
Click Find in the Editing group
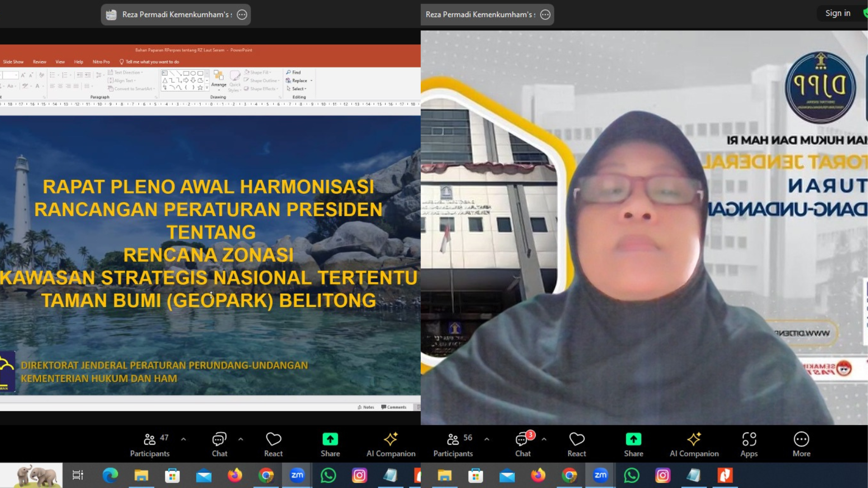(x=293, y=72)
